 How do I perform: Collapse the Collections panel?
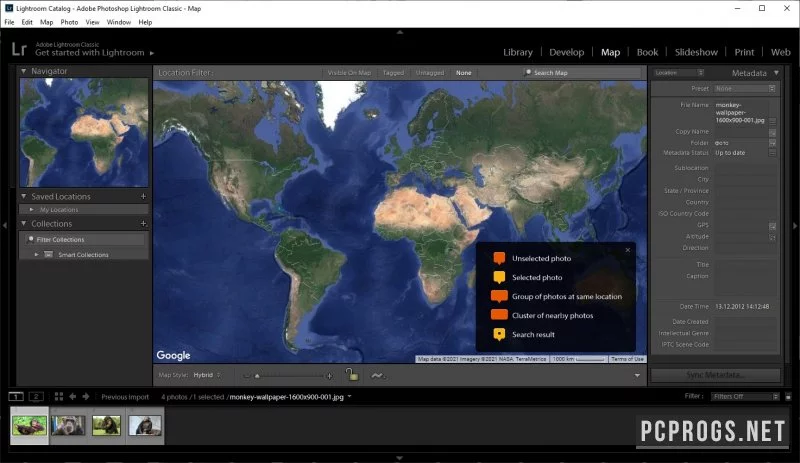coord(23,224)
